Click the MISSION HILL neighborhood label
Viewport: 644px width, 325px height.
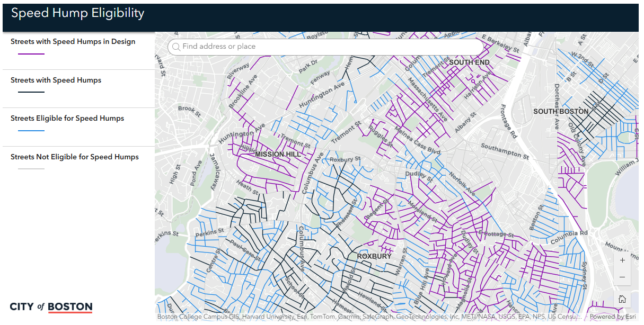tap(278, 155)
